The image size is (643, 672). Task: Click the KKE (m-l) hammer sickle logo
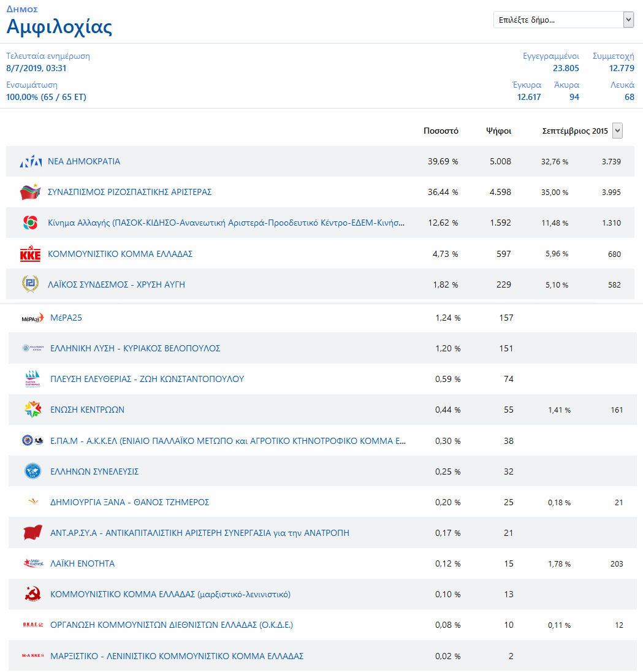point(33,594)
